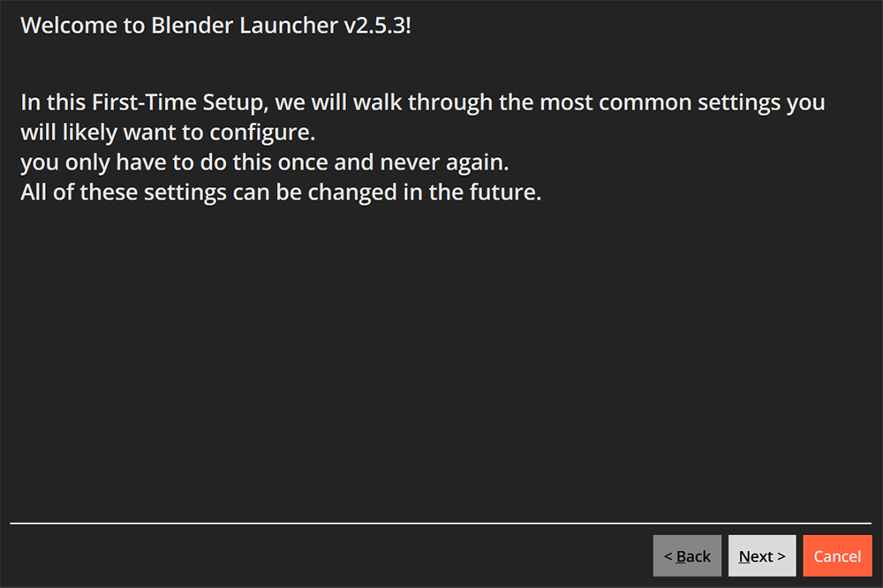The height and width of the screenshot is (588, 883).
Task: Click the word "configure" in the description
Action: [x=264, y=133]
